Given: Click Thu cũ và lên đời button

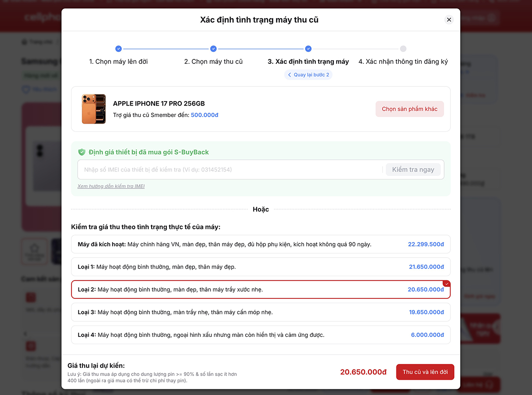Looking at the screenshot, I should tap(425, 372).
